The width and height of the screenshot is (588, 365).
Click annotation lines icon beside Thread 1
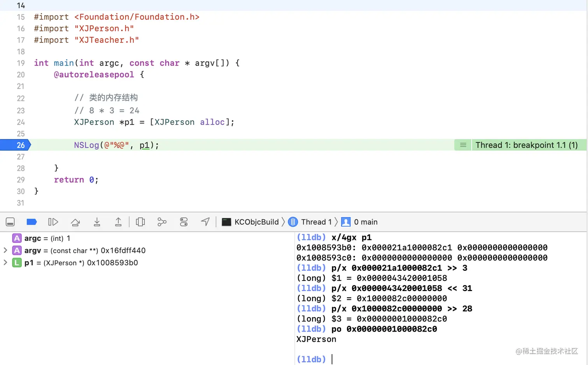coord(463,145)
